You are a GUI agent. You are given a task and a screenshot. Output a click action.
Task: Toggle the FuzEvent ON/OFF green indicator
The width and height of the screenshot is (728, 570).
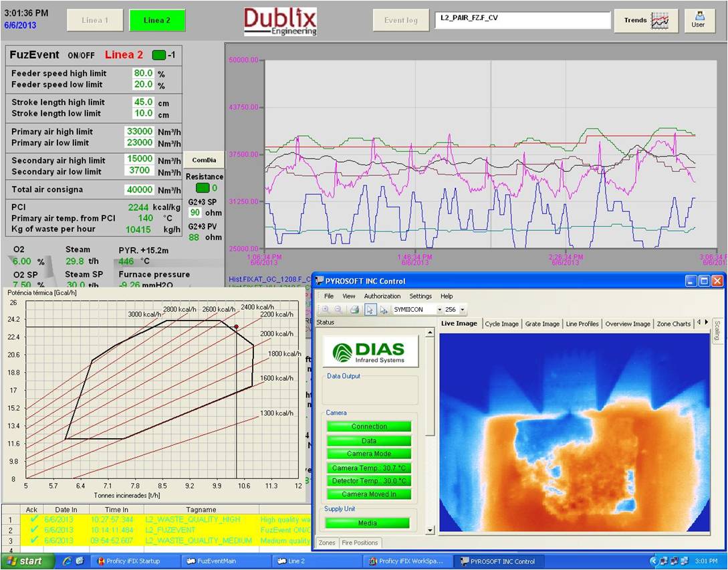click(x=159, y=56)
